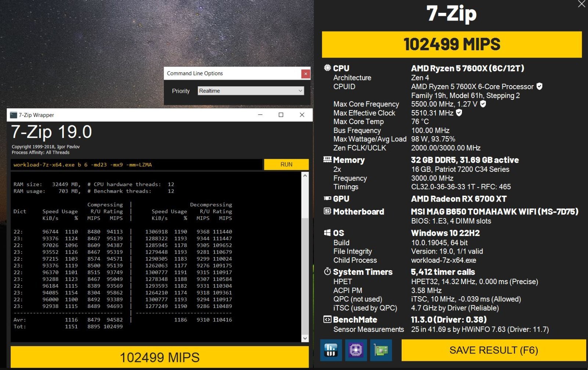Click the Zen 4 architecture value
Viewport: 588px width, 370px height.
(x=420, y=77)
